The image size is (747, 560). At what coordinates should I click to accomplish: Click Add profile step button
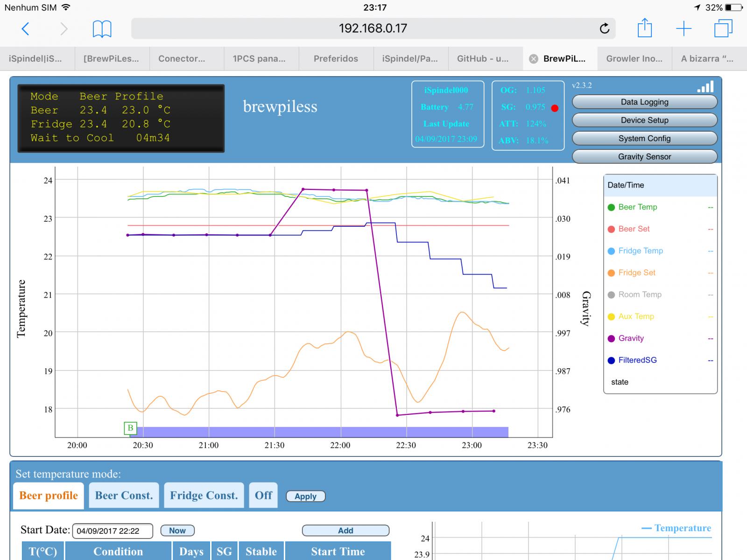coord(345,531)
